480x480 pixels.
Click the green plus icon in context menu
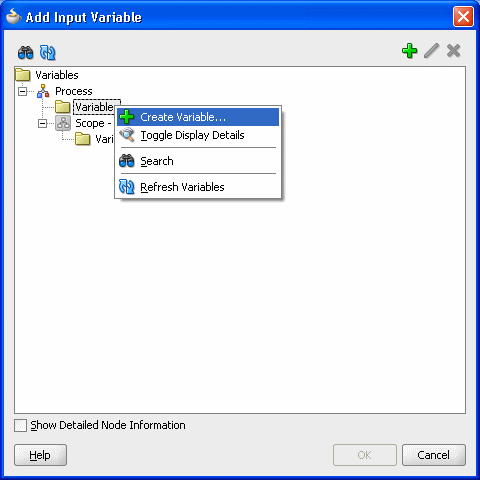click(127, 117)
